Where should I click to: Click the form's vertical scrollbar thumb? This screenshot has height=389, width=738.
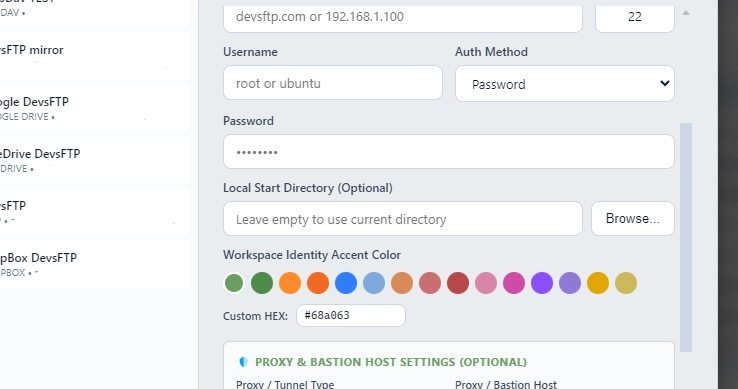click(686, 237)
